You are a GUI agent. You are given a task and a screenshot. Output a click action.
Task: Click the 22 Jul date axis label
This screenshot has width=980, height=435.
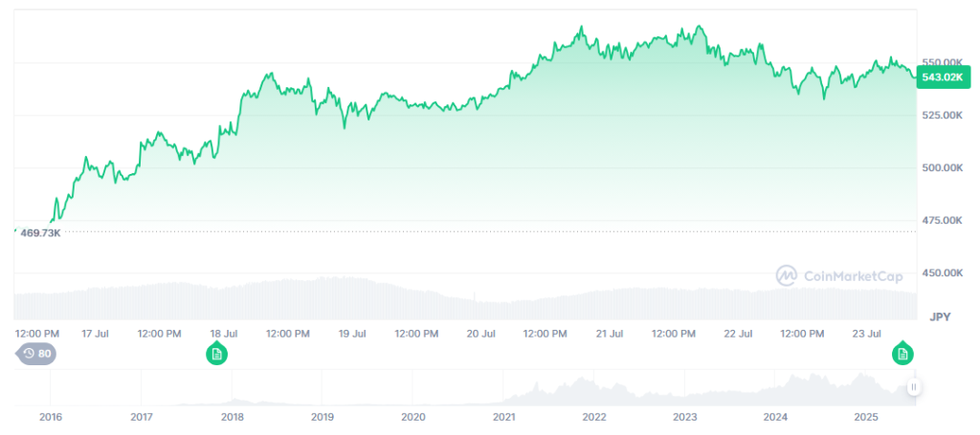(x=738, y=334)
